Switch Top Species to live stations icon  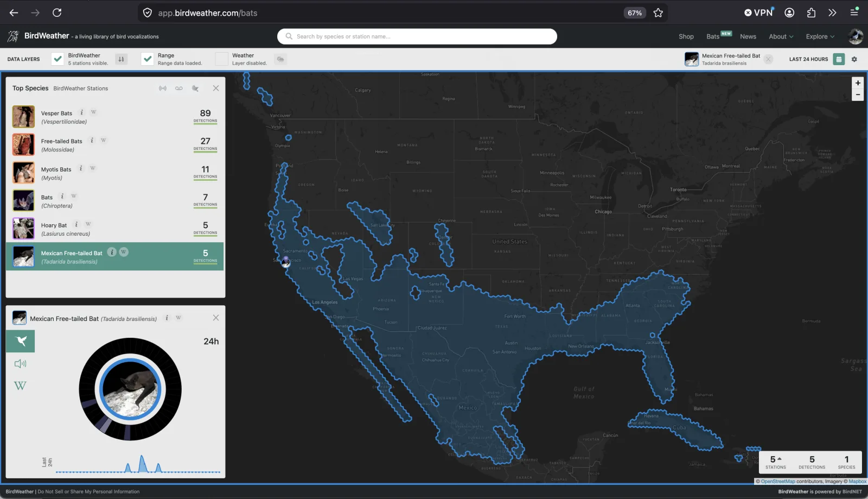[163, 88]
